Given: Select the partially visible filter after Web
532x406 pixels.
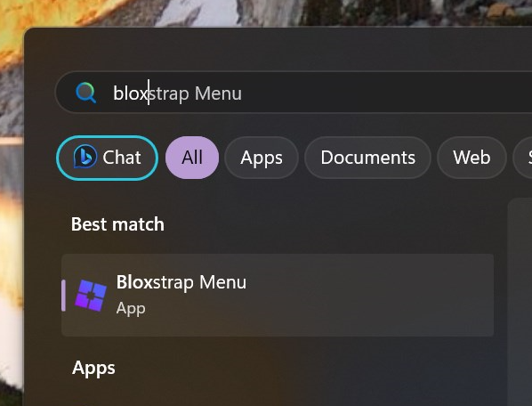Looking at the screenshot, I should (x=523, y=158).
